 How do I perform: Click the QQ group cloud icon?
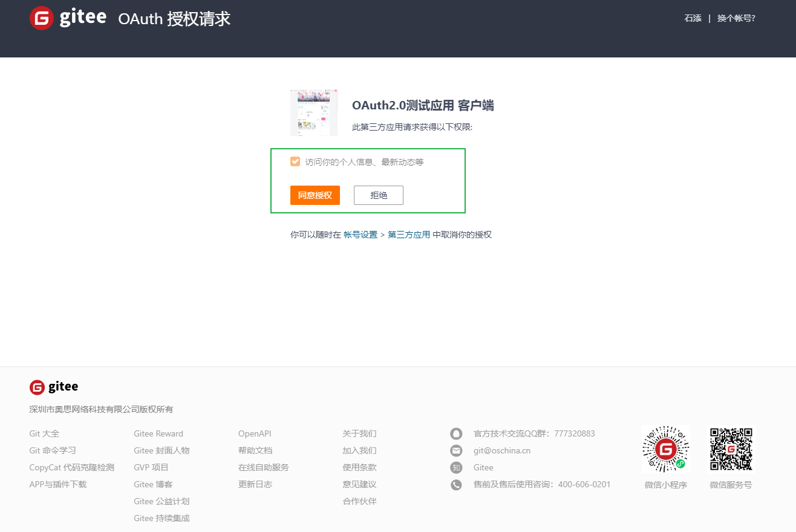click(x=455, y=433)
